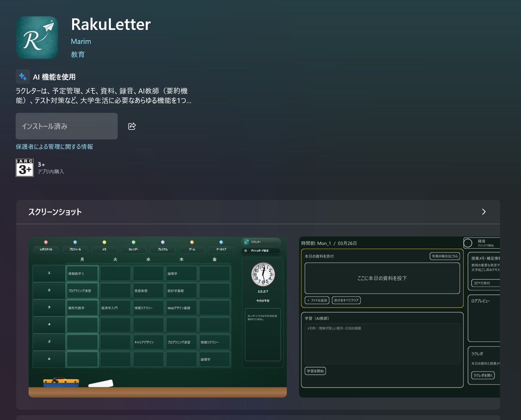Click the share icon beside the install button

click(132, 127)
